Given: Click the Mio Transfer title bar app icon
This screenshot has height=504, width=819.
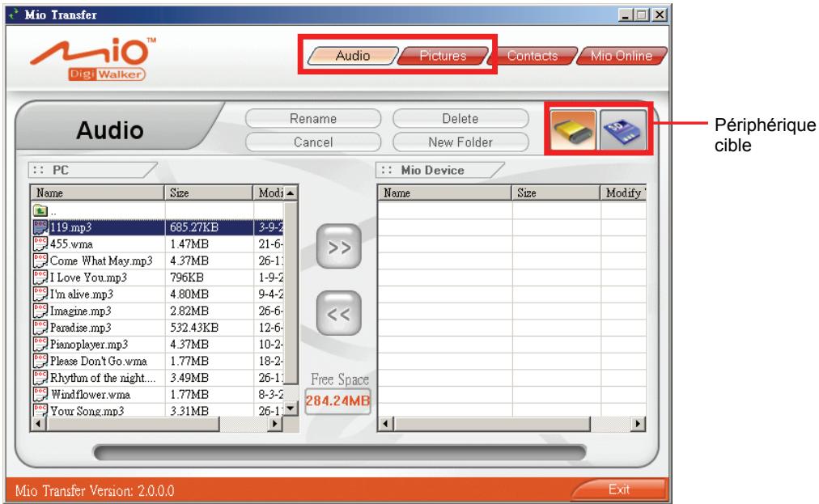Looking at the screenshot, I should [14, 14].
